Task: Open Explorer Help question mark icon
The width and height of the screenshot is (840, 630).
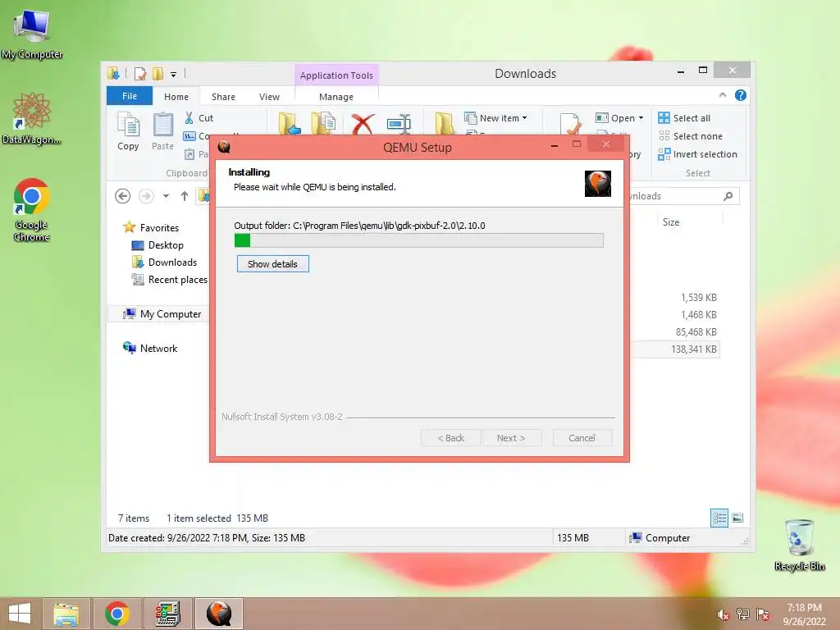Action: (x=741, y=95)
